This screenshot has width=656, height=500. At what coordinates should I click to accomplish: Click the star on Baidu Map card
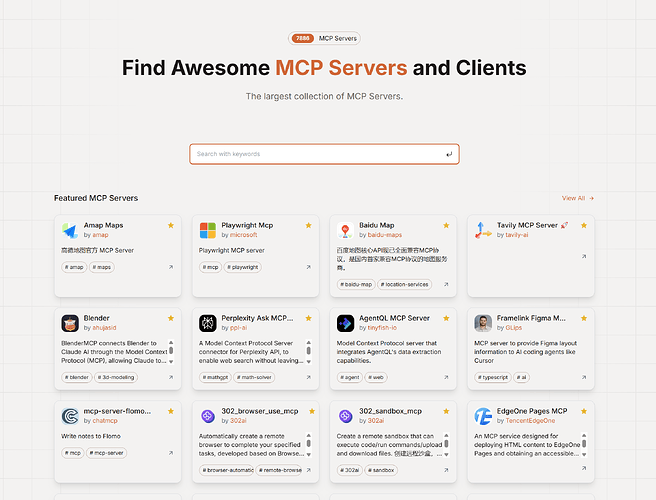tap(446, 226)
